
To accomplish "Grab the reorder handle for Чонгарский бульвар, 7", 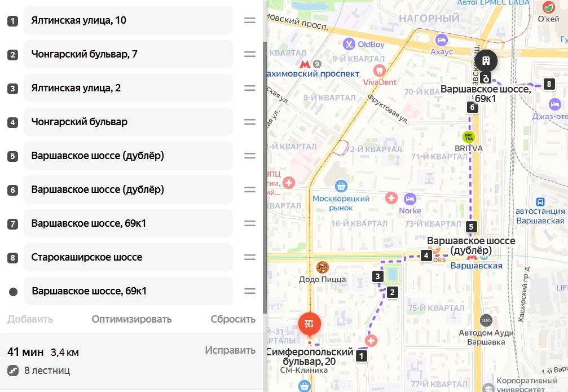I will pos(249,54).
